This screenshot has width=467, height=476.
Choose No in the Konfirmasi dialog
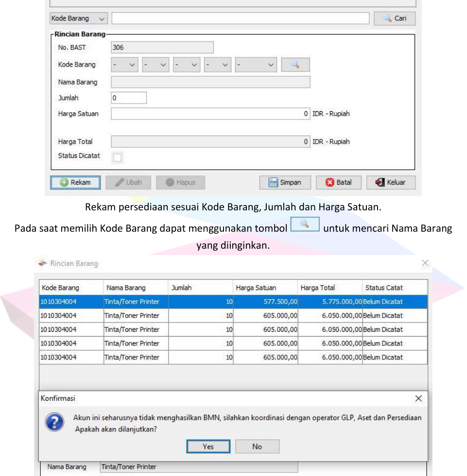point(257,447)
